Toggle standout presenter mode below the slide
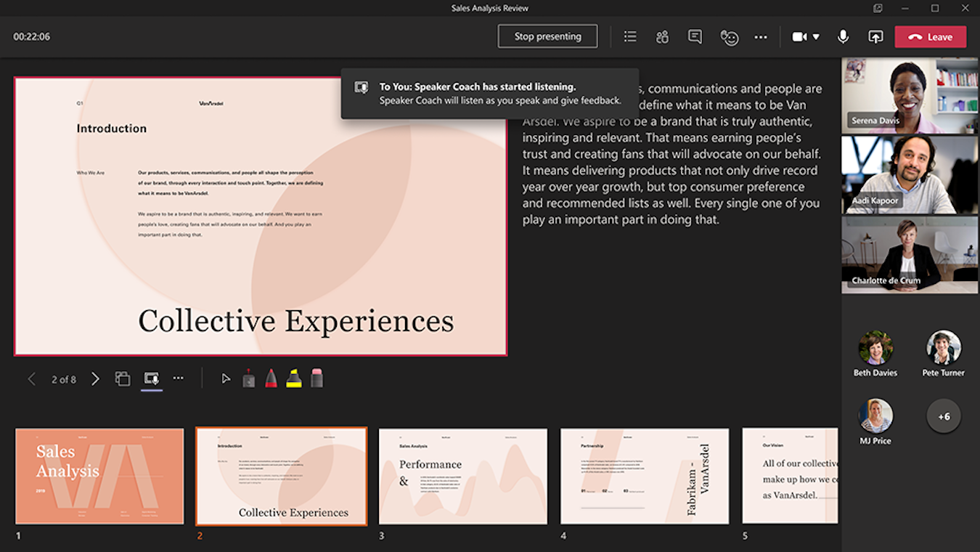Screen dimensions: 980x552 151,378
